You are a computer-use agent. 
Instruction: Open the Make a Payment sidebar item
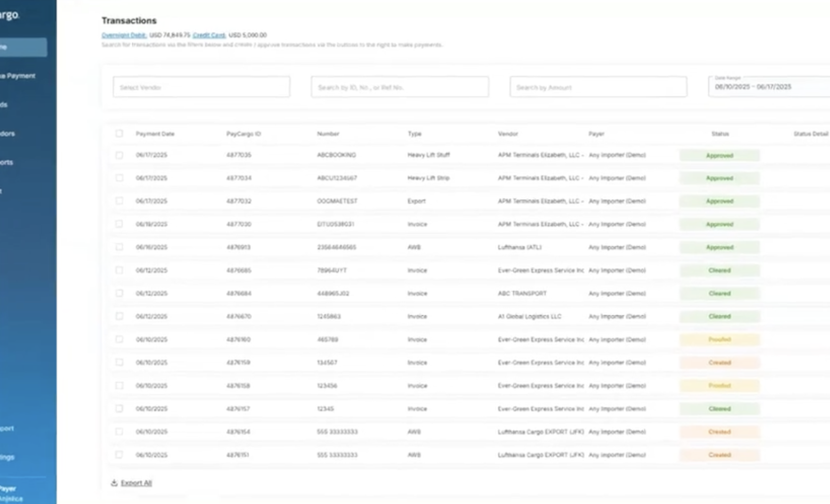point(19,76)
